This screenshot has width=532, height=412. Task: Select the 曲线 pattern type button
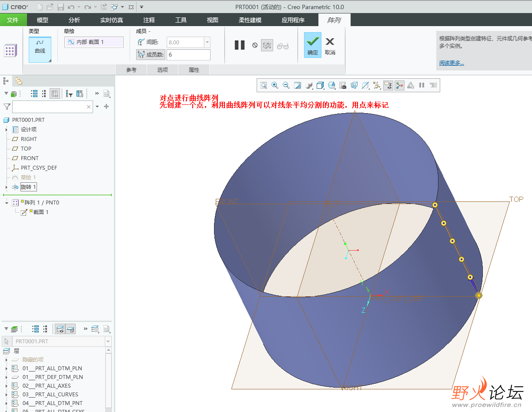[x=40, y=47]
